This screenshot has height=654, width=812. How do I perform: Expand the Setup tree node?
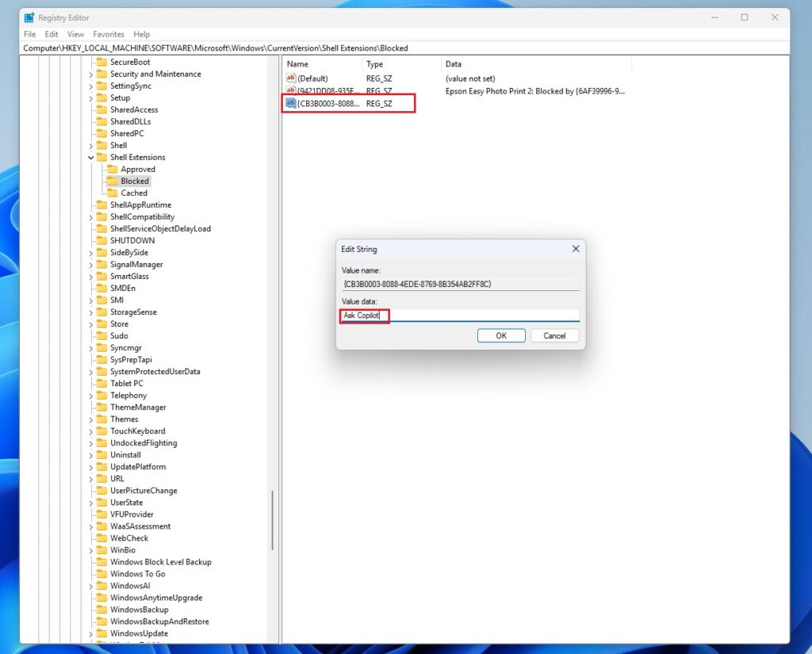click(x=90, y=98)
